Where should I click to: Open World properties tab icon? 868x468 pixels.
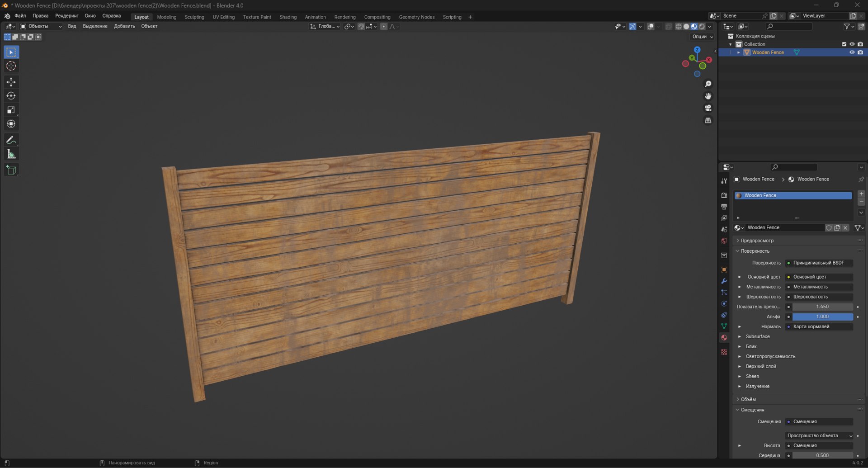click(724, 241)
